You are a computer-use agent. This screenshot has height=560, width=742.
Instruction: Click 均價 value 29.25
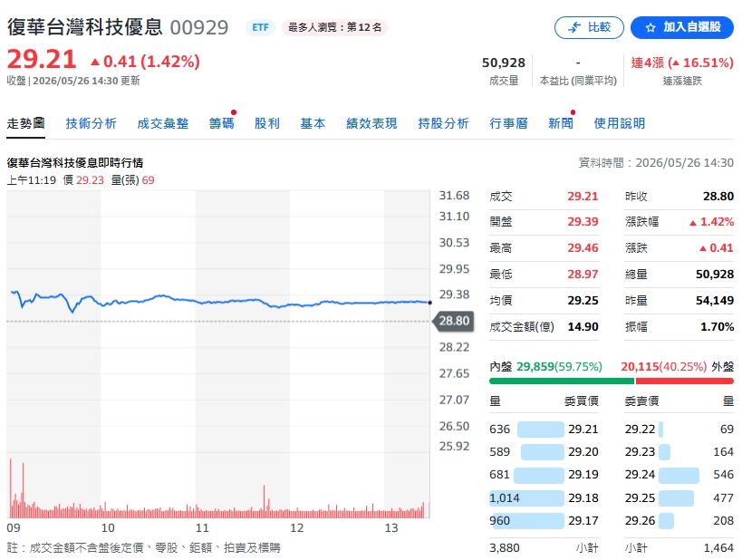click(x=583, y=301)
